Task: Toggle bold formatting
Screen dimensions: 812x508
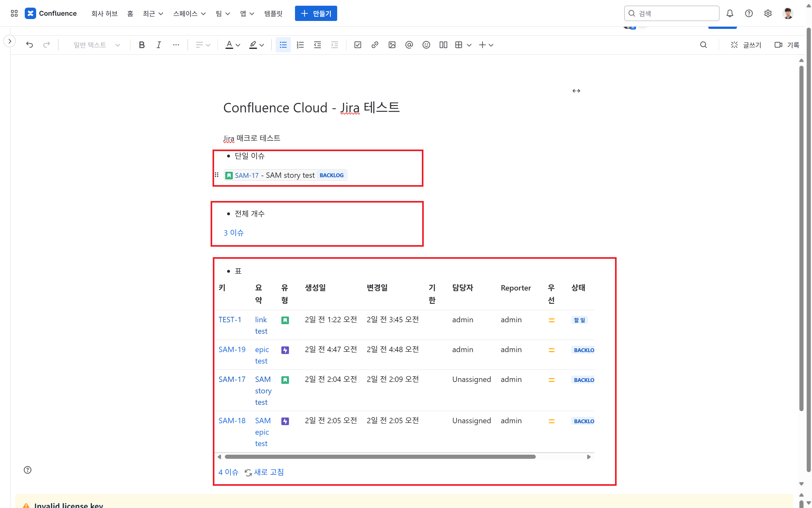Action: [x=141, y=45]
